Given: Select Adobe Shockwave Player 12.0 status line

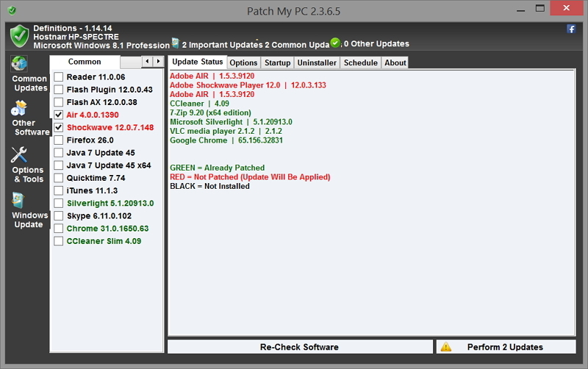Looking at the screenshot, I should coord(248,85).
